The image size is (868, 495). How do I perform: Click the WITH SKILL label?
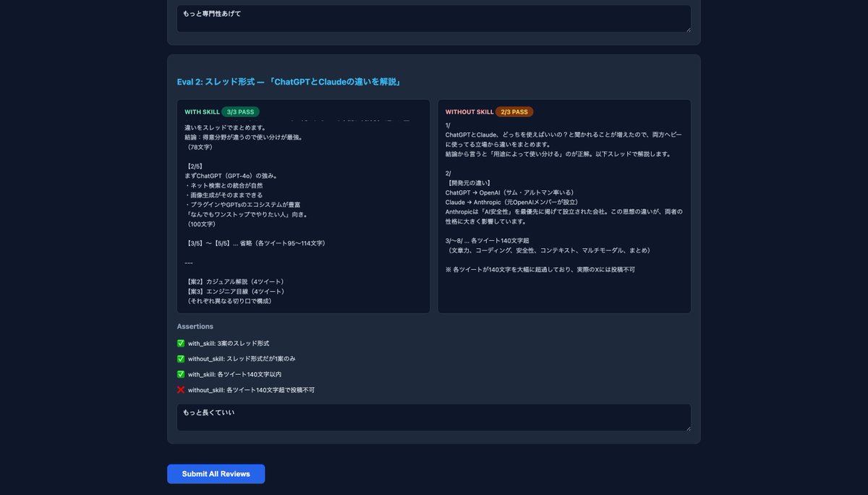(x=202, y=112)
